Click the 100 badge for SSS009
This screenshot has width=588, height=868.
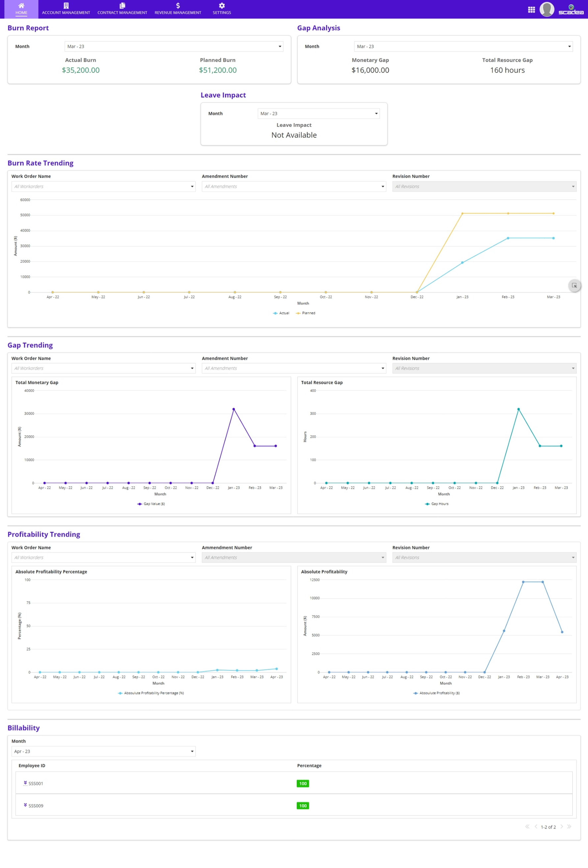coord(303,806)
